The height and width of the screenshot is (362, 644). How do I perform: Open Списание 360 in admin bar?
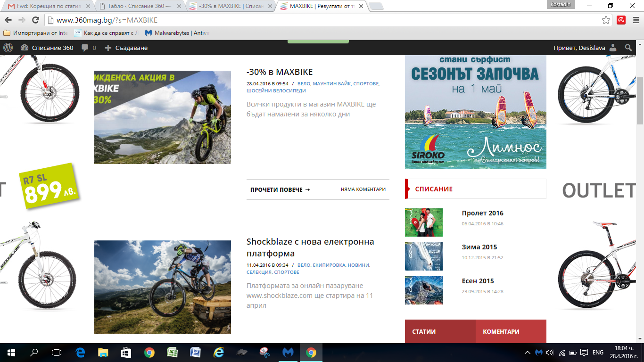coord(47,48)
